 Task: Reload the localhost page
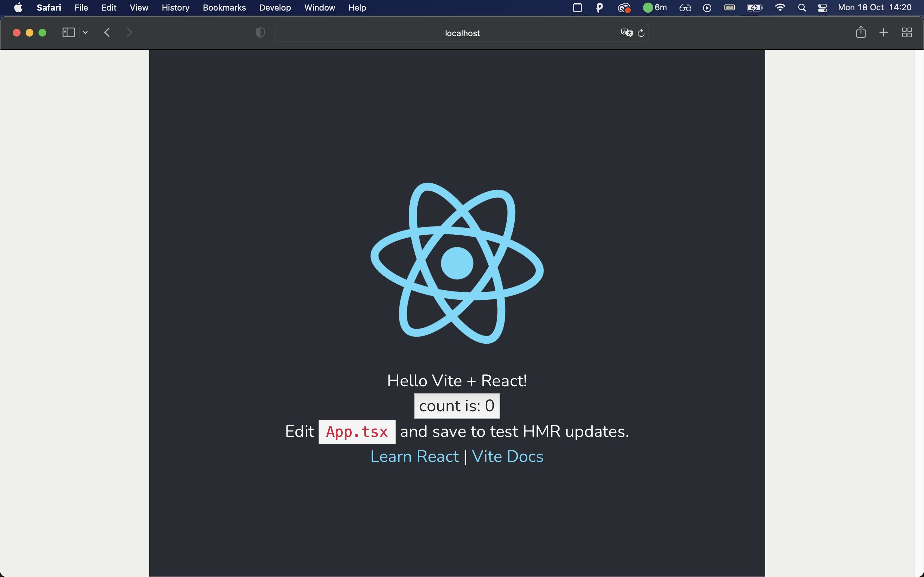click(x=641, y=33)
